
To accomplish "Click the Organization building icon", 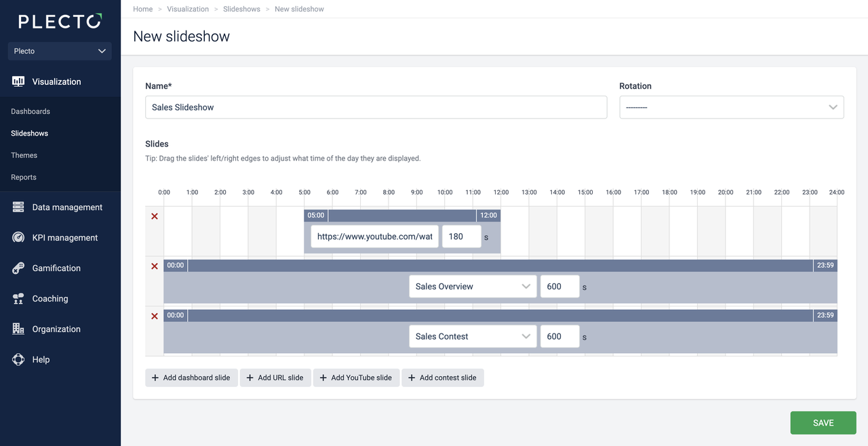I will (x=18, y=329).
